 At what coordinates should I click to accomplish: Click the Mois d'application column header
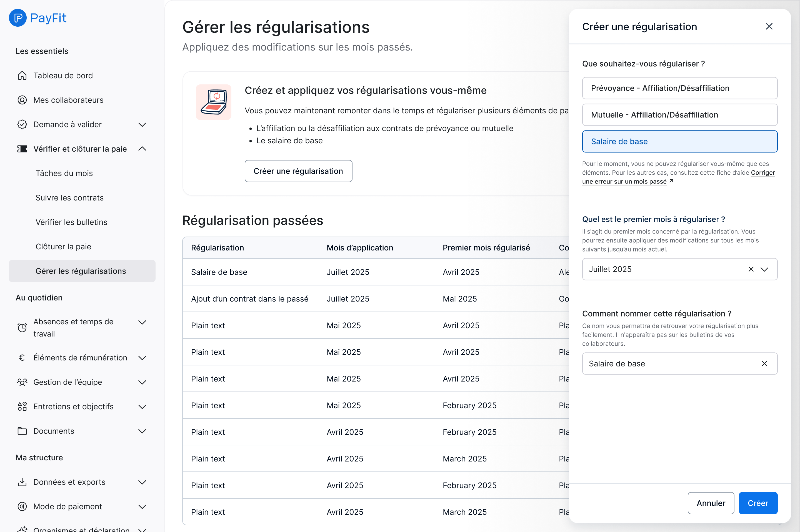360,248
